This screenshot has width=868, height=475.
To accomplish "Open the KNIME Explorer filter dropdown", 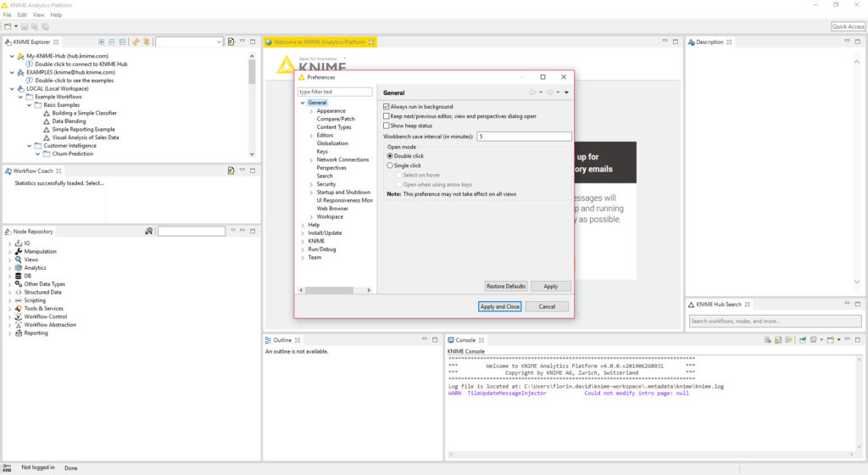I will tap(220, 42).
